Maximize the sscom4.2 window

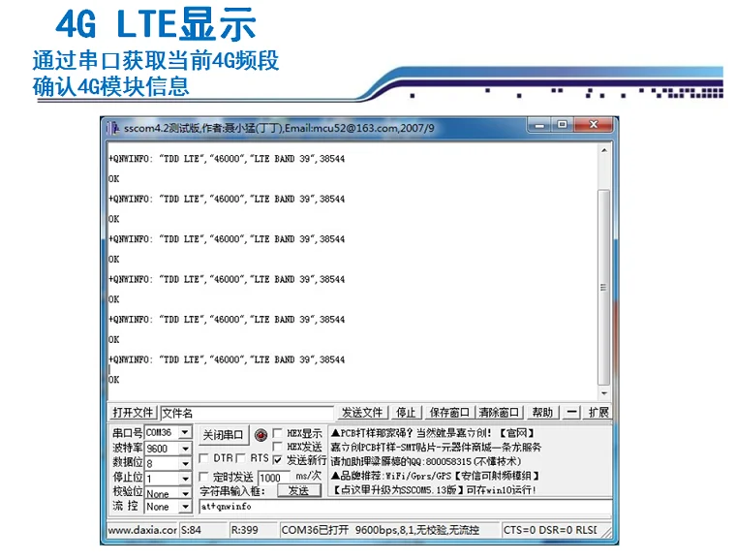(562, 125)
